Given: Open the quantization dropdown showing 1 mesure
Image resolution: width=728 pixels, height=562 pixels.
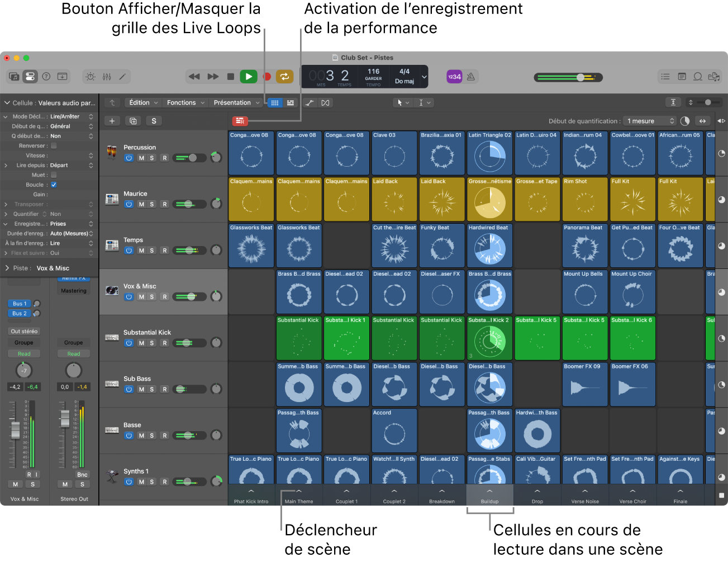Looking at the screenshot, I should [x=649, y=121].
